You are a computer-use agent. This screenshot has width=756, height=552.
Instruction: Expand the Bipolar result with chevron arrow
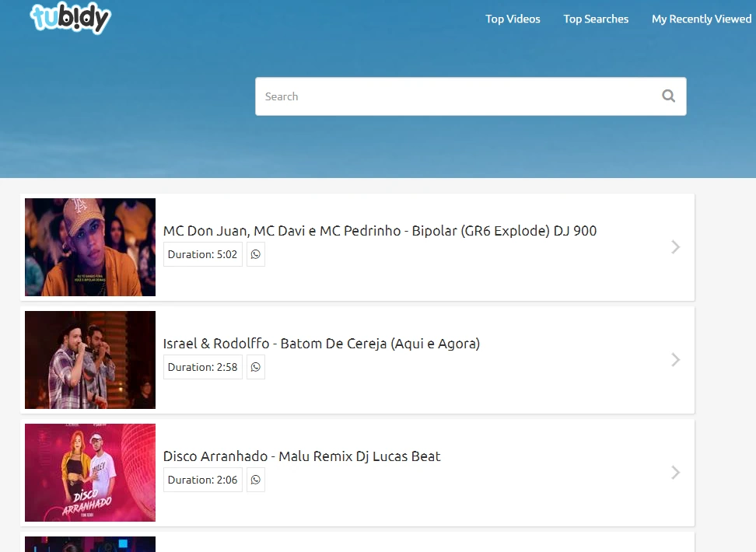pos(675,246)
